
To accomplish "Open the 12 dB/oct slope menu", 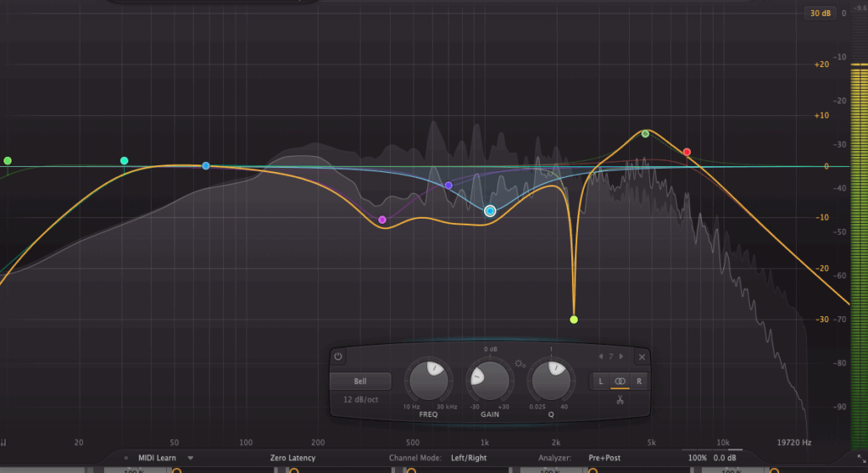I will [360, 399].
